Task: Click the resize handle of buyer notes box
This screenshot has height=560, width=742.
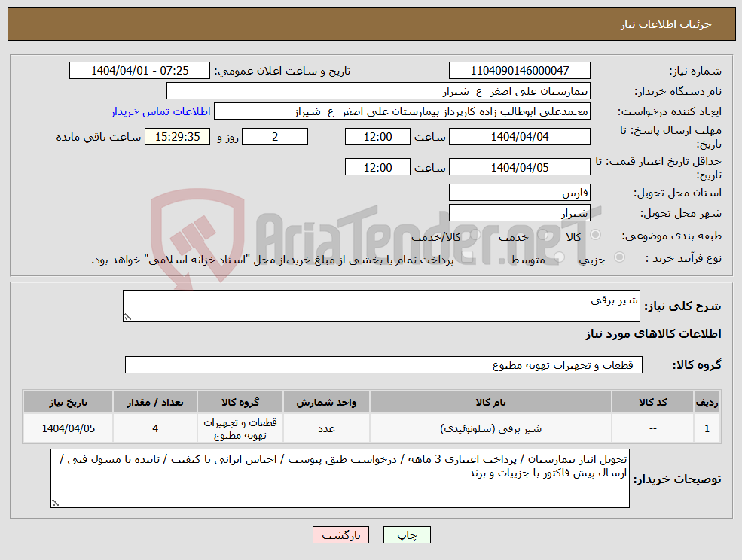Action: click(x=55, y=504)
